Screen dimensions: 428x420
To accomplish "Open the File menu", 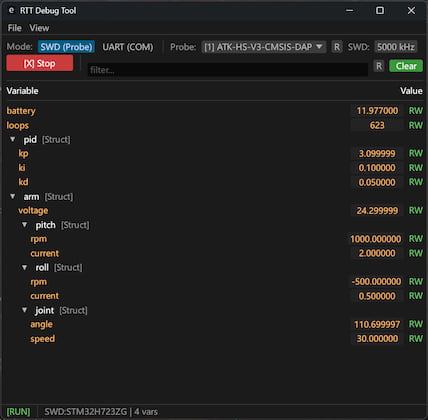I will pos(15,28).
